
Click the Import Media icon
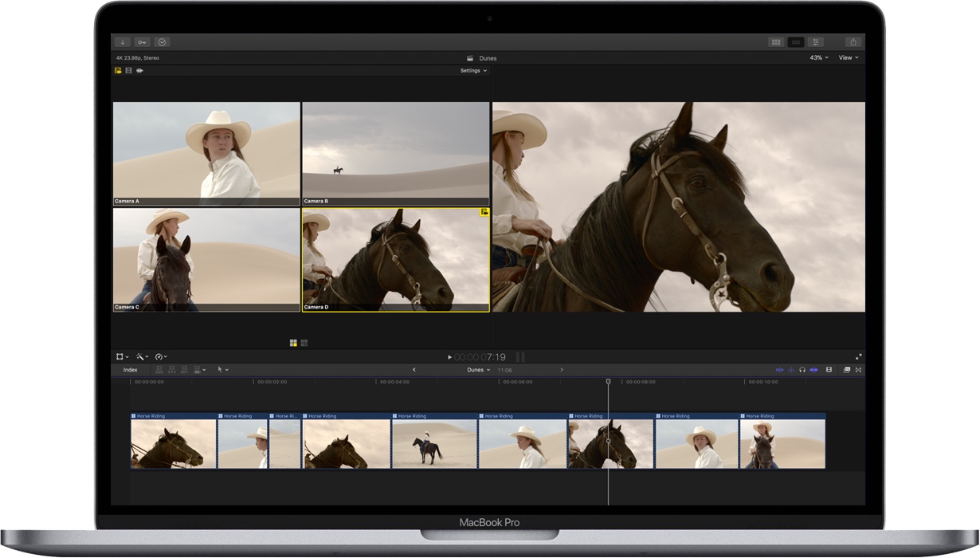click(121, 41)
